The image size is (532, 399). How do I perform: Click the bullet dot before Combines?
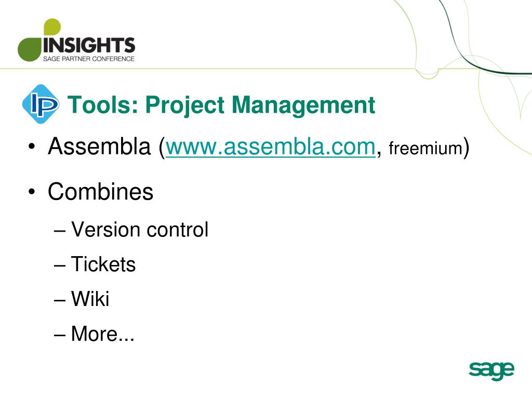(x=32, y=192)
